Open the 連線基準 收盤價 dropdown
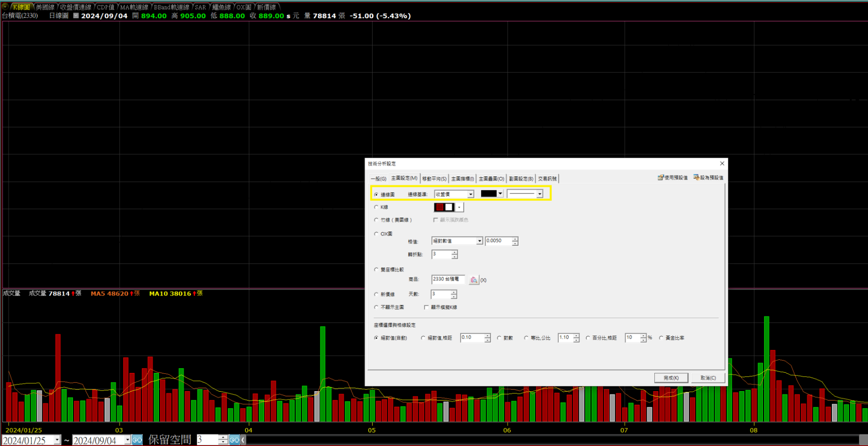 click(x=470, y=194)
